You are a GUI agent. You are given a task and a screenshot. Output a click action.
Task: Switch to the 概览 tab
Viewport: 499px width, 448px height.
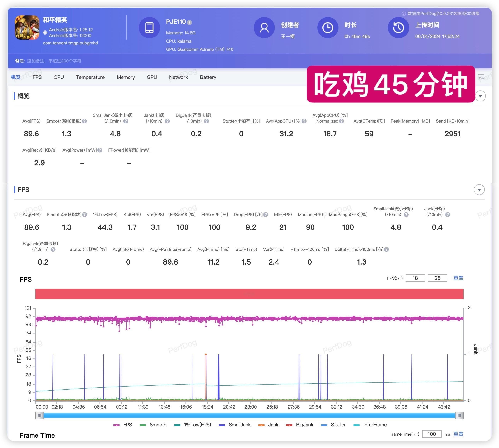[x=16, y=77]
